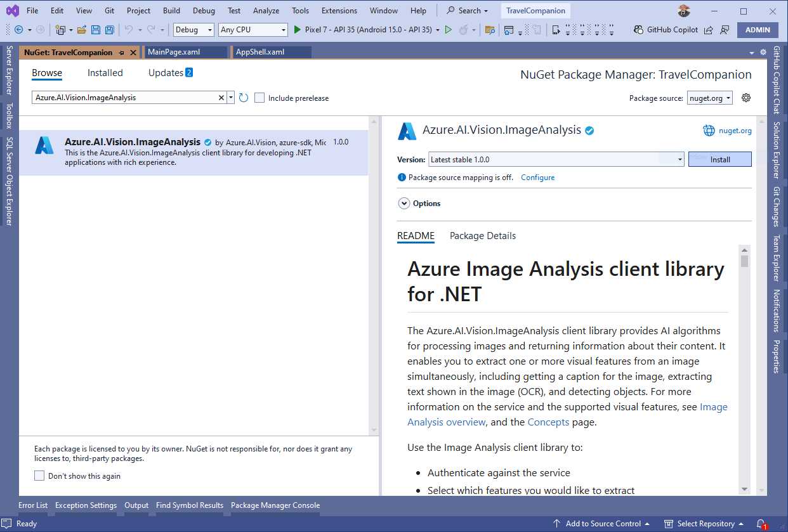
Task: Click the README scroll down arrow
Action: [x=745, y=490]
